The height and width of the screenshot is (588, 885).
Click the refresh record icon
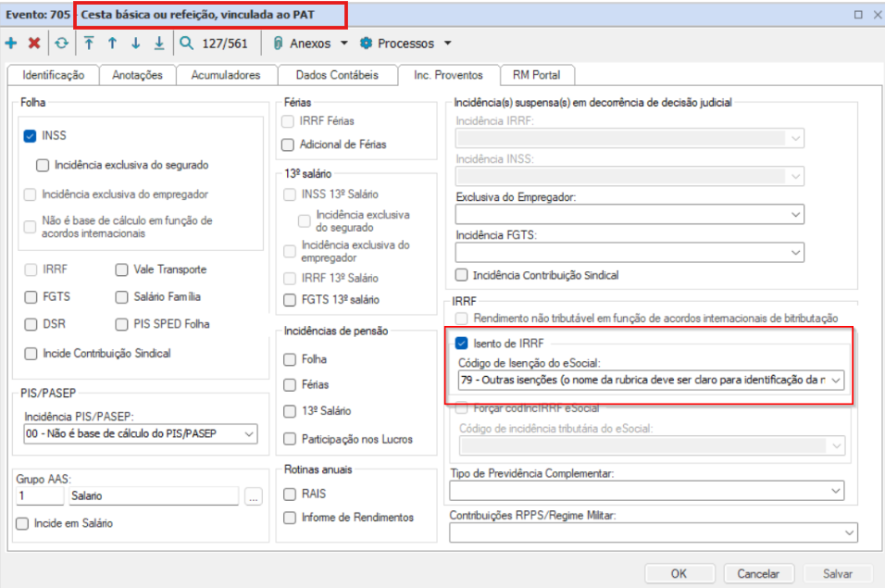point(61,44)
